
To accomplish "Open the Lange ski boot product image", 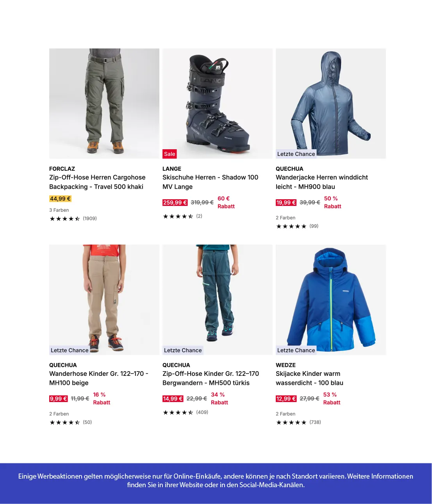I will pos(218,104).
